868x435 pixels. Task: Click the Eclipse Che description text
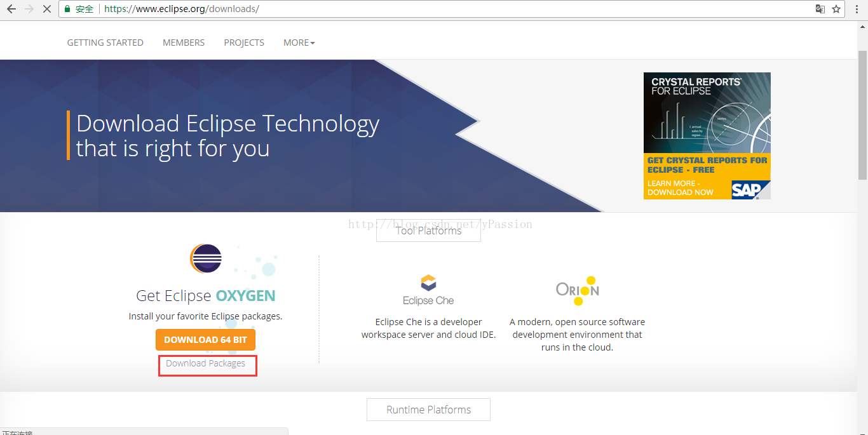click(x=429, y=328)
